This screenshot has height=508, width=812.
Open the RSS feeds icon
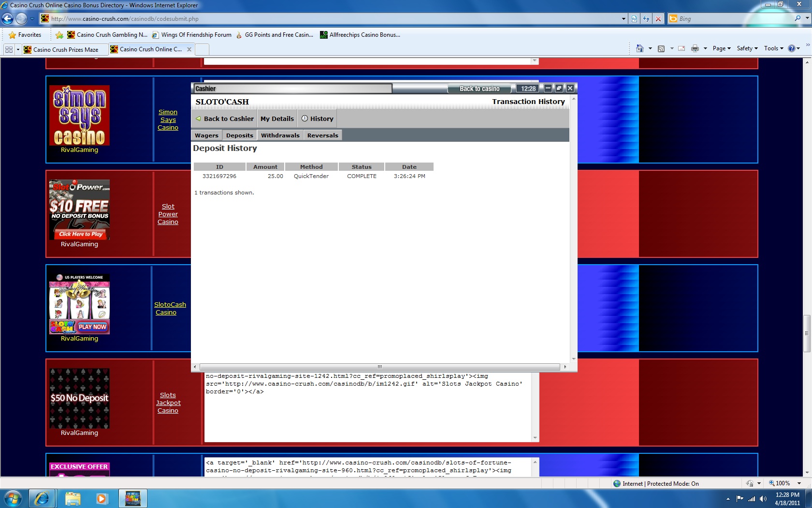pos(661,48)
